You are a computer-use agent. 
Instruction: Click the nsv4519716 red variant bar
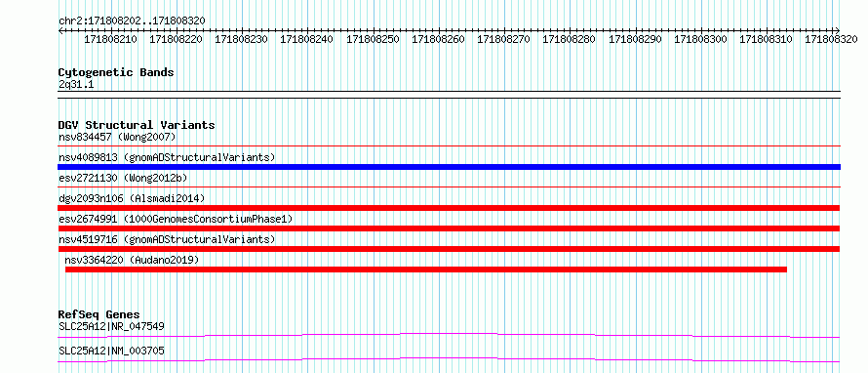[x=449, y=249]
